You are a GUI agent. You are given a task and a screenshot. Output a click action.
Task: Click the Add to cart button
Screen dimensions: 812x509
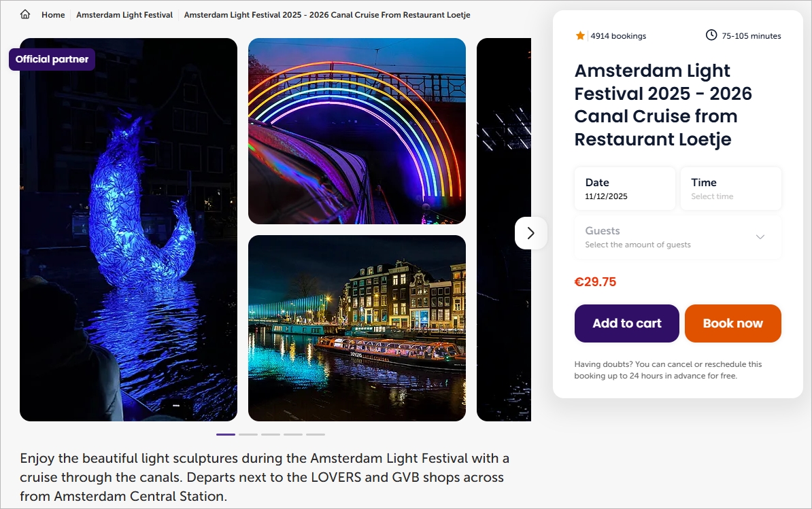click(x=626, y=323)
